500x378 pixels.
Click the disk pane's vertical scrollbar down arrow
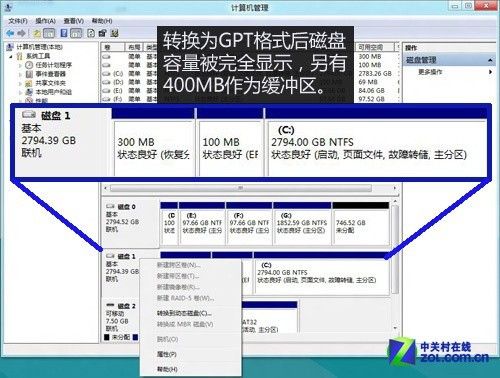[x=395, y=328]
